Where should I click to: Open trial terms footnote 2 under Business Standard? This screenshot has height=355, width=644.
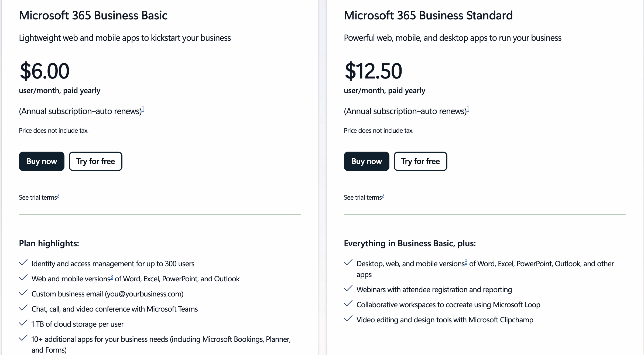click(383, 196)
